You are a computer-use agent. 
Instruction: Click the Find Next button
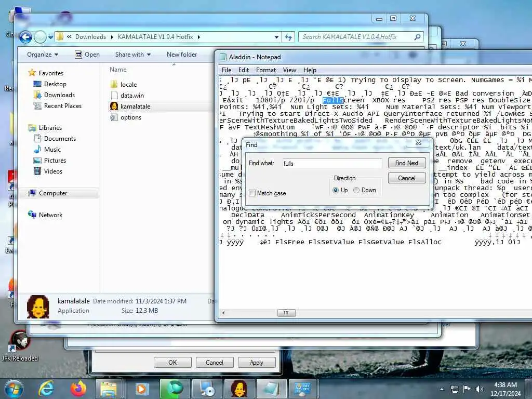tap(407, 163)
